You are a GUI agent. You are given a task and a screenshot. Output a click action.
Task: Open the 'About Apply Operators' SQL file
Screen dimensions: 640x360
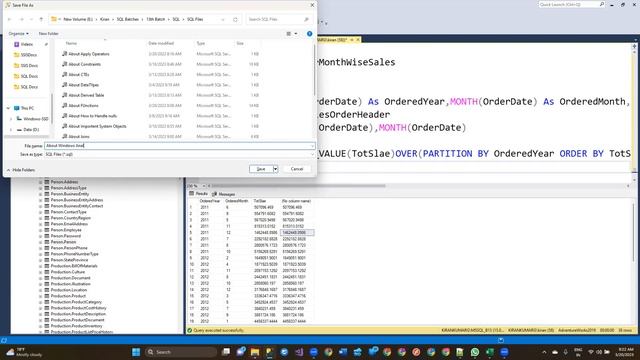(89, 54)
